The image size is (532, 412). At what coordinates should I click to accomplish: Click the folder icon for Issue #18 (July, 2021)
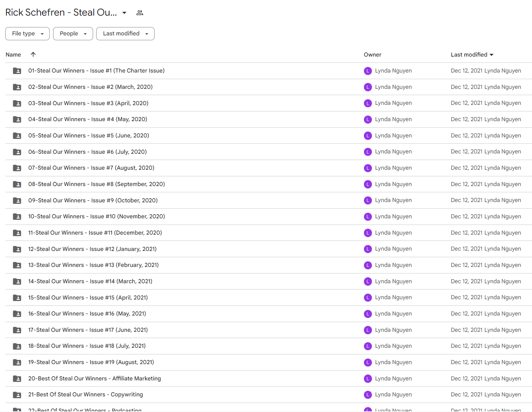click(x=17, y=346)
